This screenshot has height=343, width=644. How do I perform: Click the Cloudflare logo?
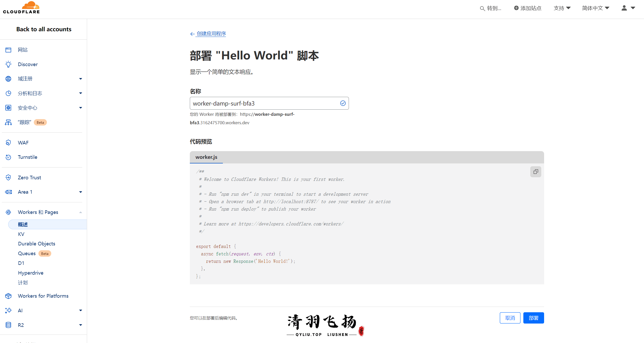click(x=21, y=8)
